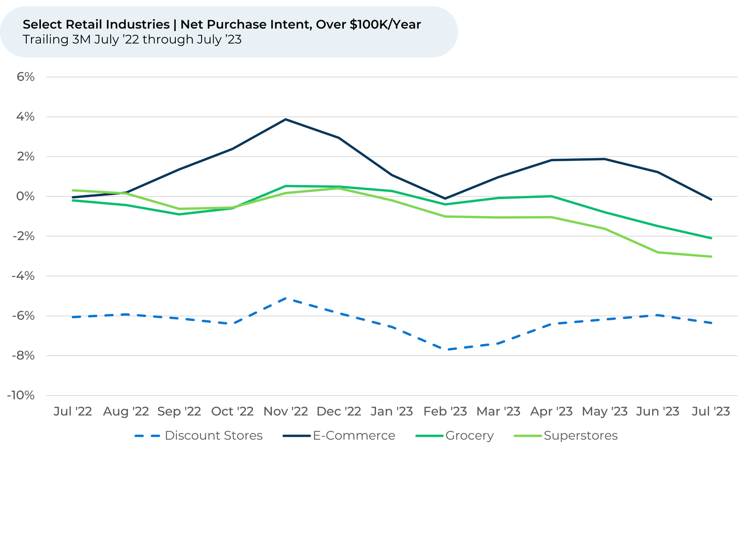This screenshot has height=558, width=756.
Task: Click the 2% y-axis label
Action: tap(25, 157)
